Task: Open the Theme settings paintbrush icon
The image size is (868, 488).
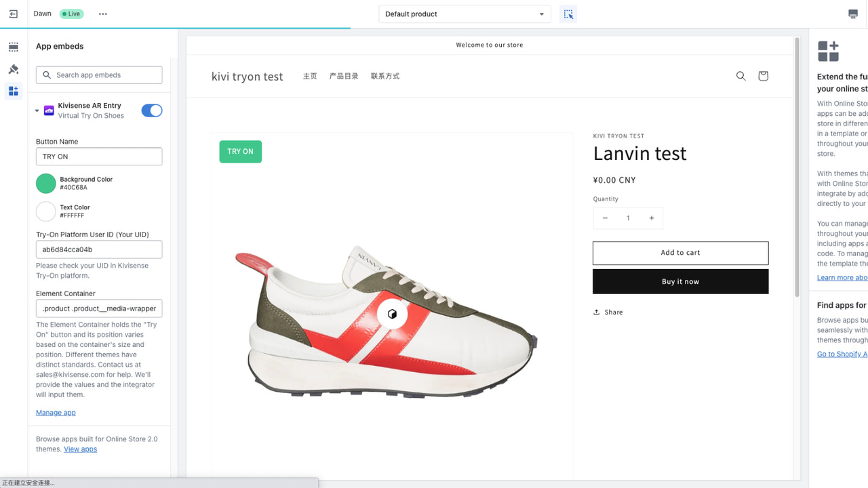Action: 14,69
